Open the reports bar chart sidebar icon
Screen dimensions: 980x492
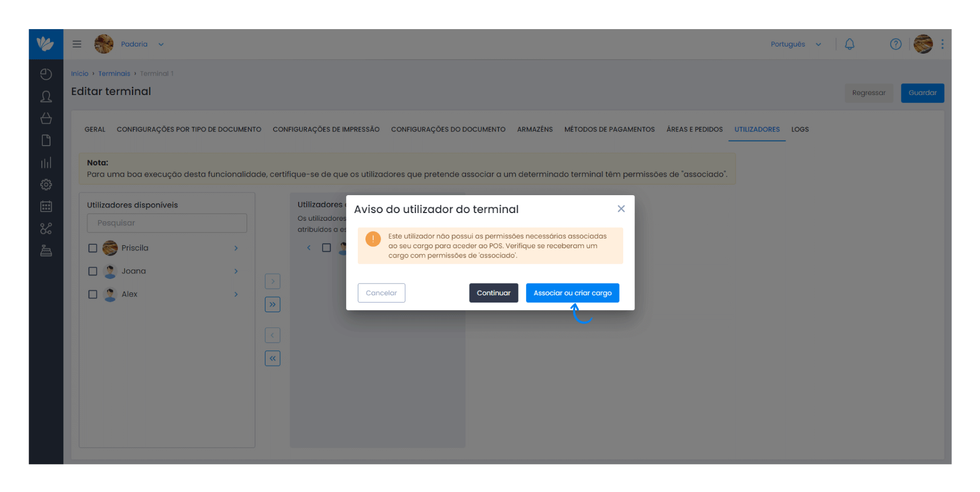(46, 162)
